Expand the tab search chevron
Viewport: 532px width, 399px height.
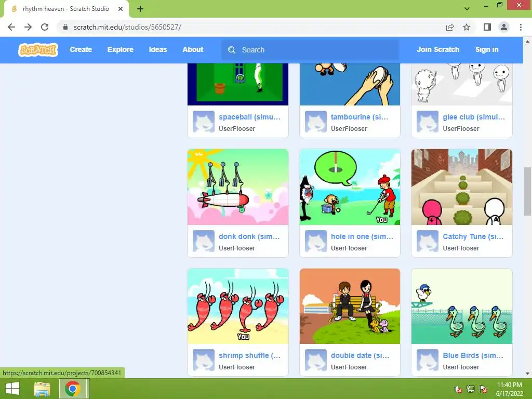pyautogui.click(x=467, y=9)
